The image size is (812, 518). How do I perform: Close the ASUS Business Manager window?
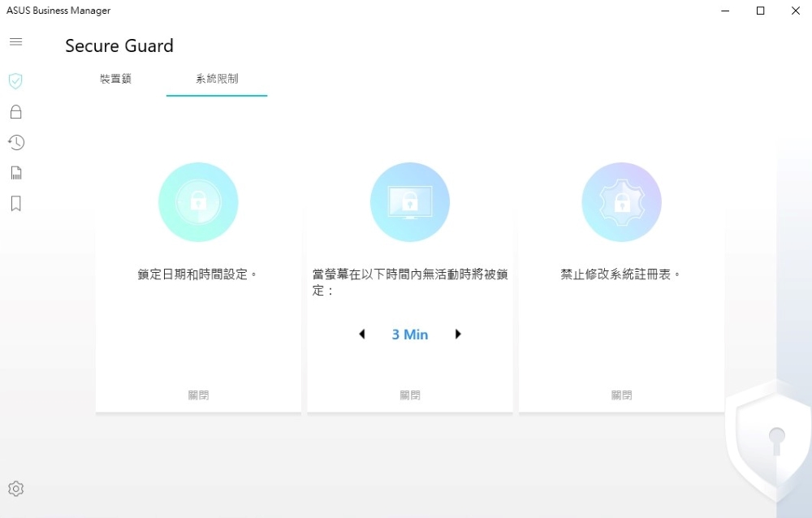pyautogui.click(x=796, y=11)
